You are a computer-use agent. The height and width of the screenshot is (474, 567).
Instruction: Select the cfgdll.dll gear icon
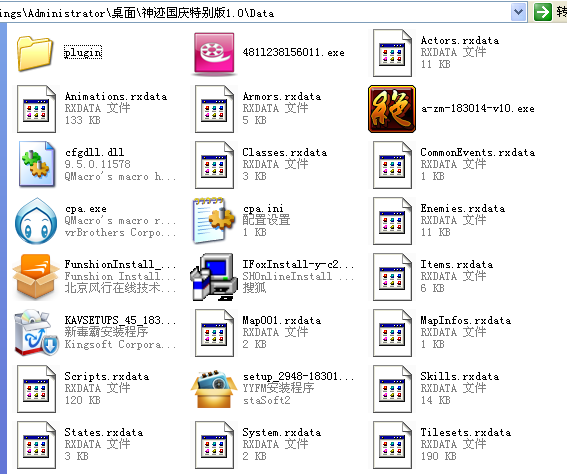[36, 164]
